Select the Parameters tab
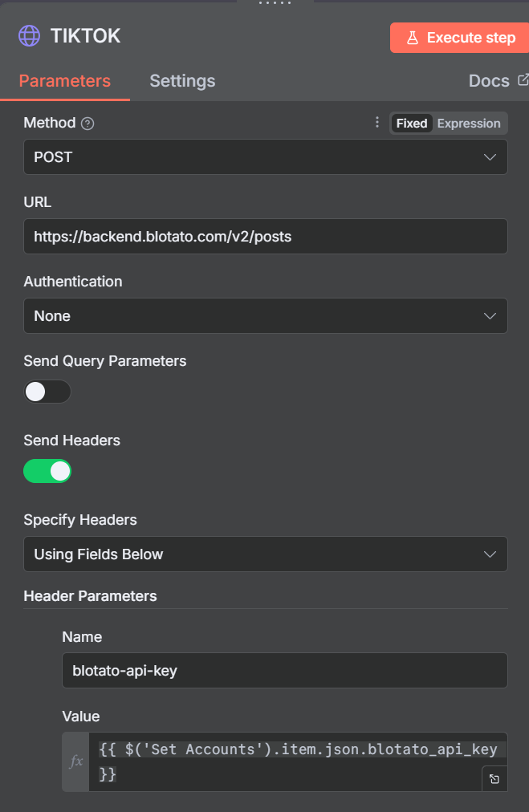Image resolution: width=529 pixels, height=812 pixels. click(x=65, y=81)
